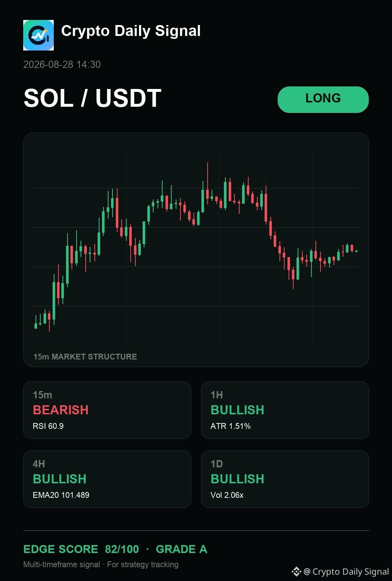The width and height of the screenshot is (392, 581).
Task: Click the 2026-08-28 14:30 timestamp
Action: (x=62, y=65)
